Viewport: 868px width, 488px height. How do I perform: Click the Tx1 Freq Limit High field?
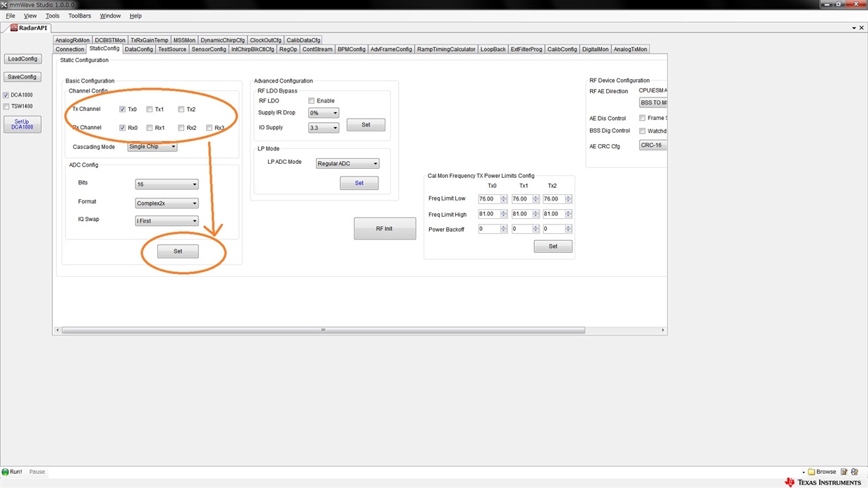coord(522,214)
